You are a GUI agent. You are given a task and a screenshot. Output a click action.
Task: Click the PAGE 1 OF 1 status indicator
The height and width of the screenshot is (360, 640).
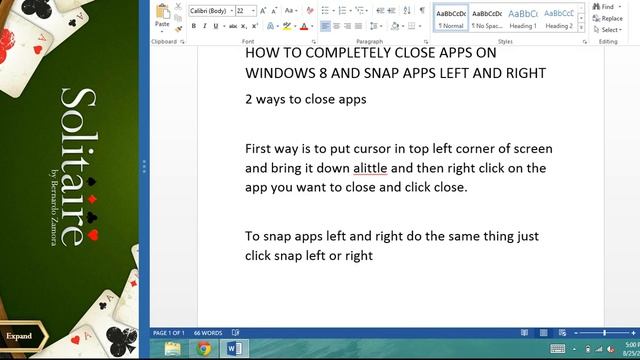[169, 333]
